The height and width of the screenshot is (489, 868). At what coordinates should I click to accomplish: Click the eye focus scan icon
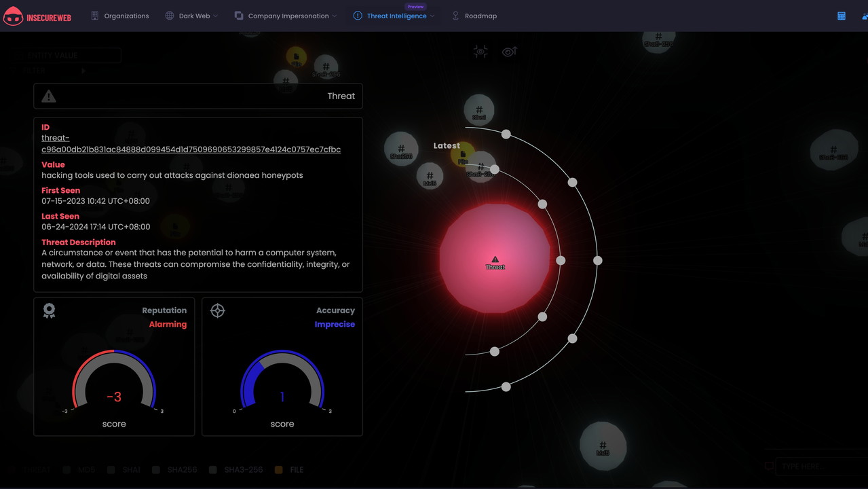tap(480, 52)
